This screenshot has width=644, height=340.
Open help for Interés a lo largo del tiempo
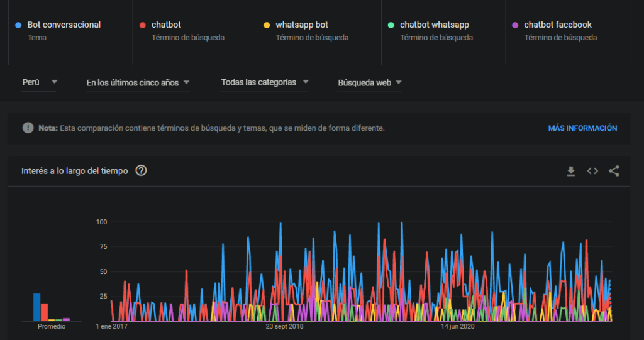click(141, 170)
